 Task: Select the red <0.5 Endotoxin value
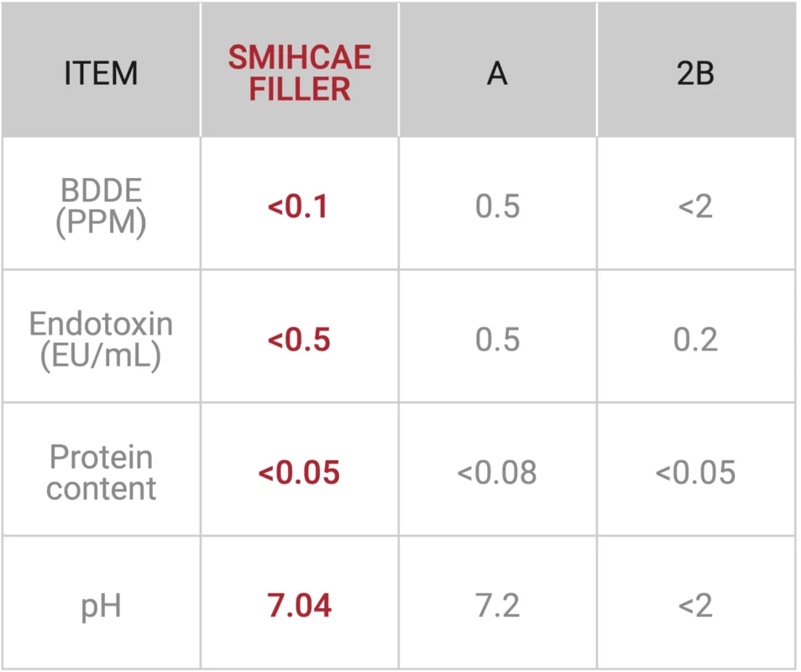pos(299,339)
